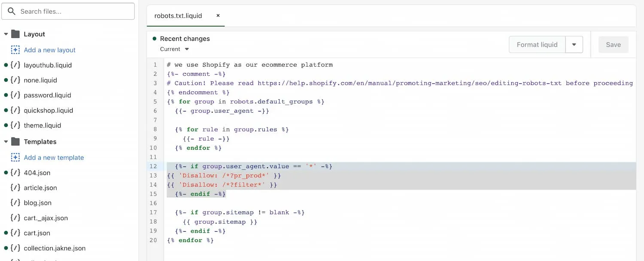This screenshot has width=644, height=261.
Task: Open article.json template
Action: [x=40, y=187]
